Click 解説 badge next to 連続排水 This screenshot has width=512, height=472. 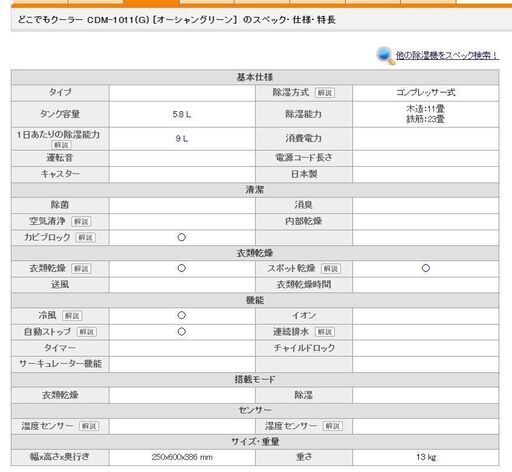325,332
